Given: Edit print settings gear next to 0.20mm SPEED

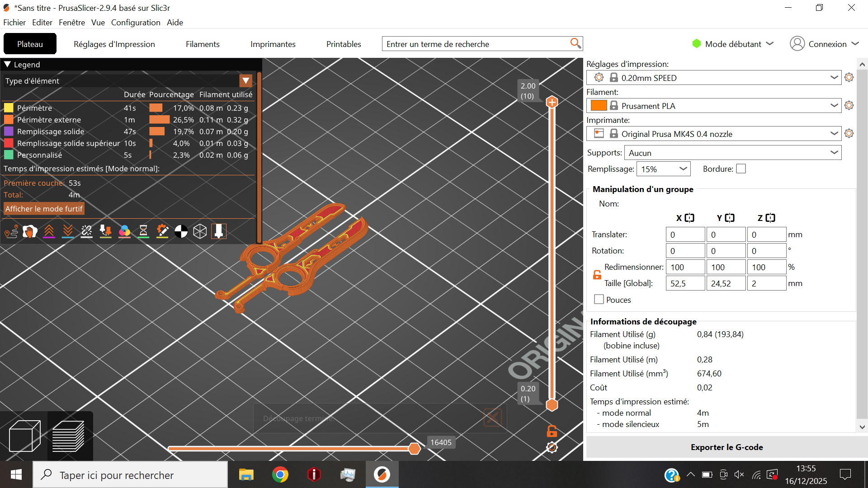Looking at the screenshot, I should [x=849, y=78].
